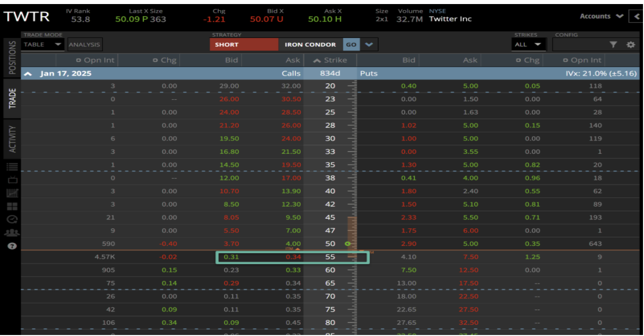Open the help question mark icon

point(12,246)
